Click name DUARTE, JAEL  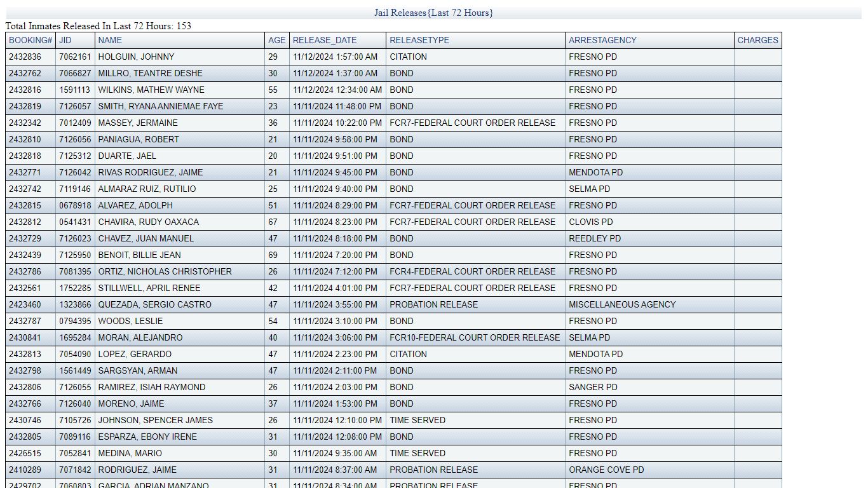[127, 156]
